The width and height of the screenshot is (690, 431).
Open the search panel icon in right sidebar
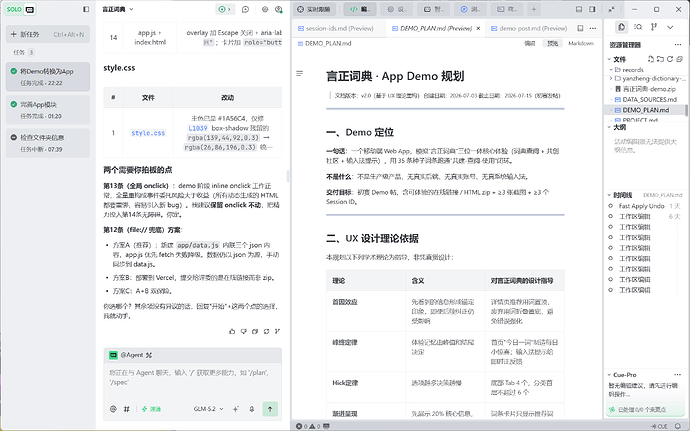638,27
